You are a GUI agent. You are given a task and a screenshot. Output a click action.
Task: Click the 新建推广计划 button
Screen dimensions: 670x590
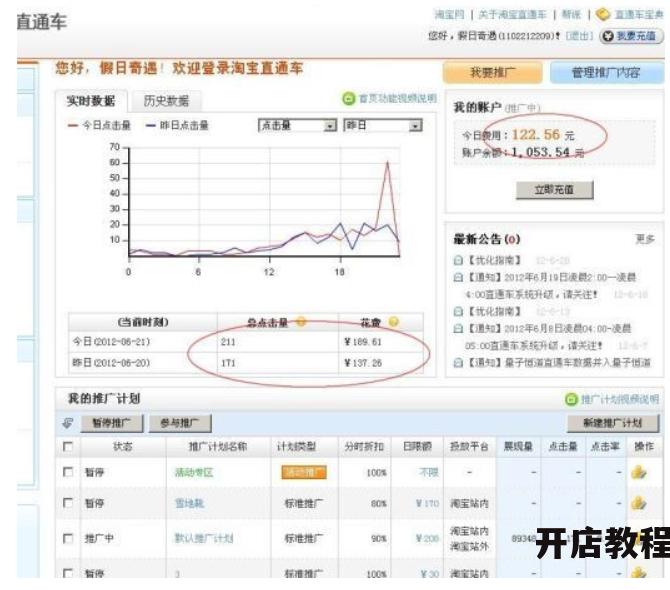coord(612,423)
